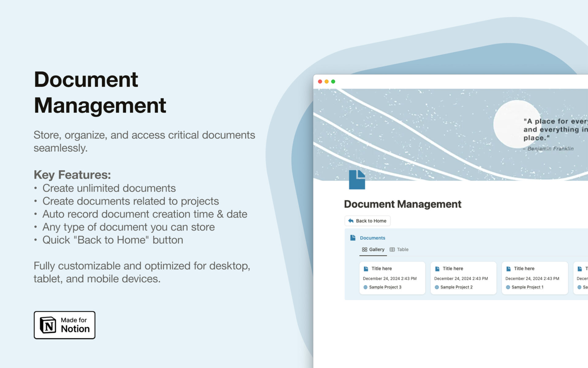Click the date on the Sample Project 2 card

coord(461,279)
